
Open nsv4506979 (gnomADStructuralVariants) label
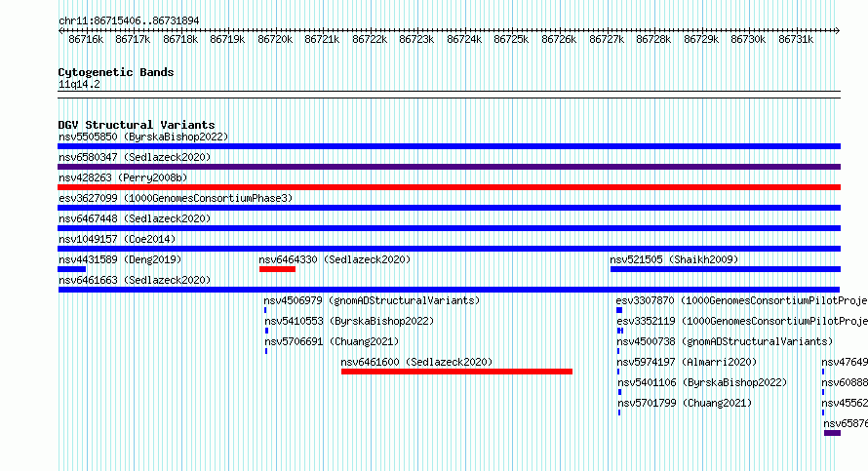point(372,300)
